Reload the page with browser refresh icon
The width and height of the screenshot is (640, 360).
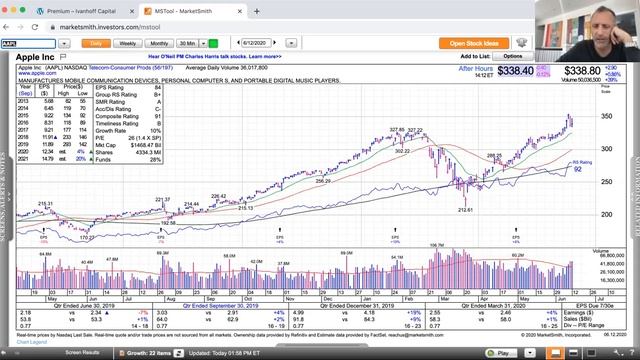pos(35,27)
